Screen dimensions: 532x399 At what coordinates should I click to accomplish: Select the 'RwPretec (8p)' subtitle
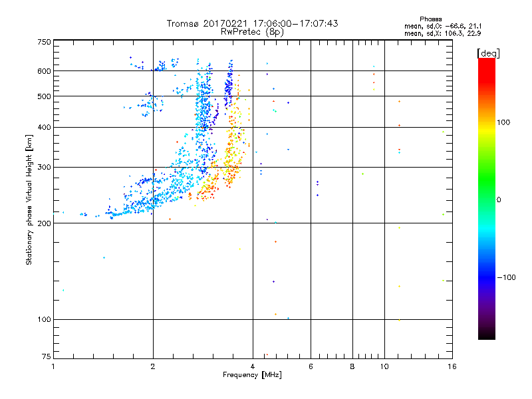pos(252,32)
